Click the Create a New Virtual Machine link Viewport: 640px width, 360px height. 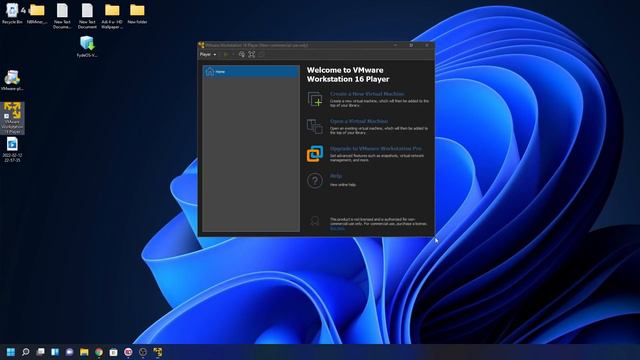(367, 94)
